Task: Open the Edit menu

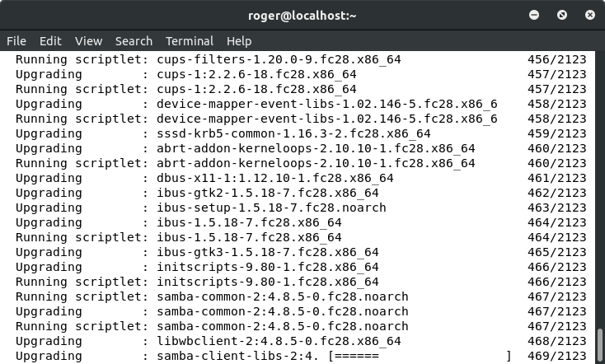Action: [x=50, y=41]
